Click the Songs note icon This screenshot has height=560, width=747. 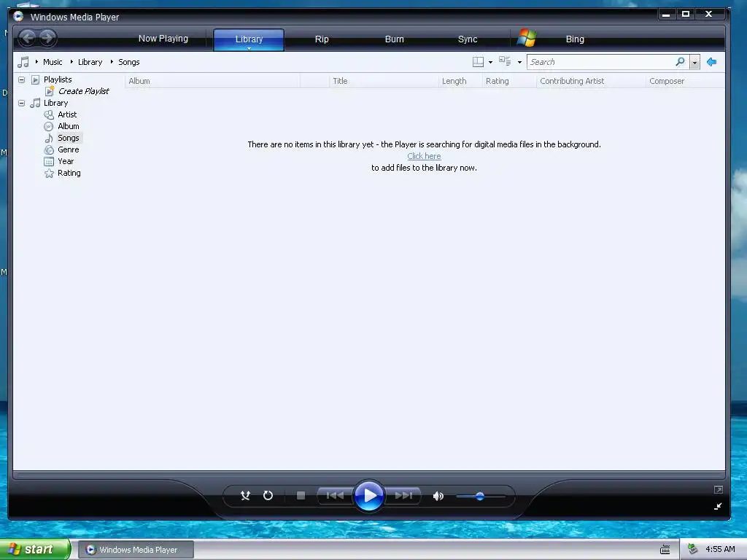(x=49, y=138)
